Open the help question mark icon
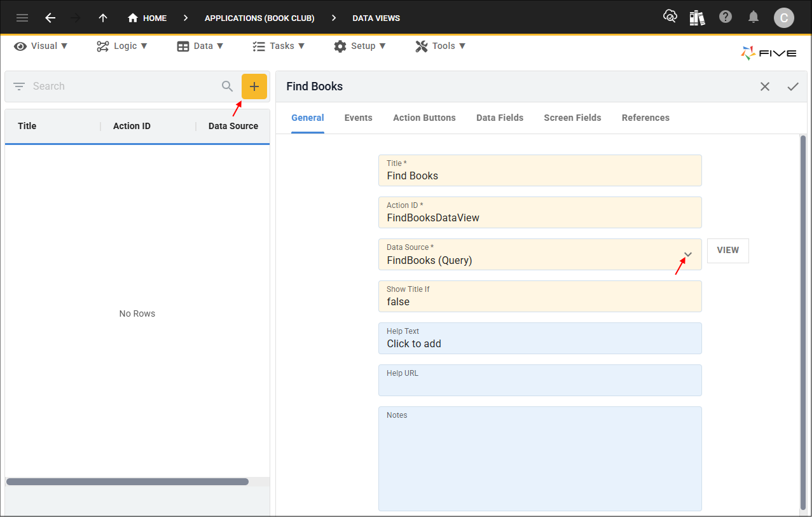Screen dimensions: 812x517 point(726,17)
